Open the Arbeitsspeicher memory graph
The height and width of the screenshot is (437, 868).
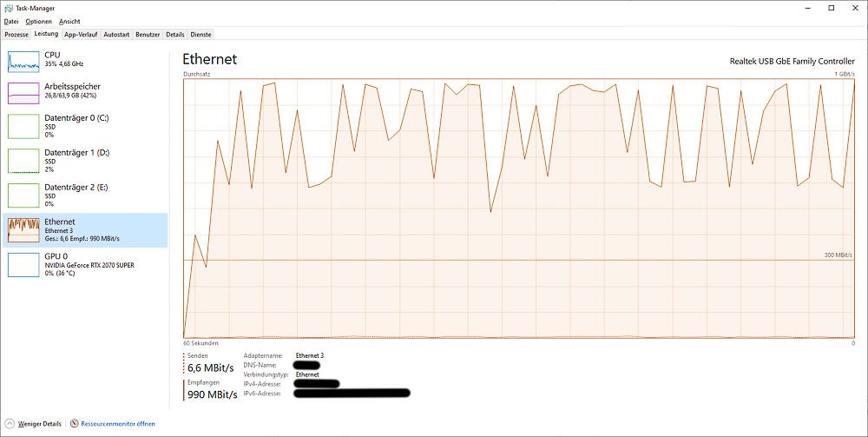click(x=23, y=92)
